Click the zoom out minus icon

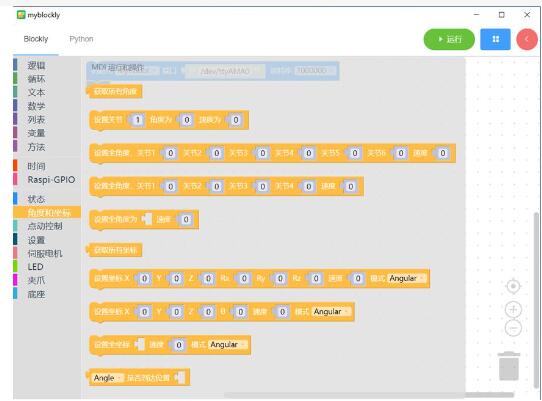point(513,327)
